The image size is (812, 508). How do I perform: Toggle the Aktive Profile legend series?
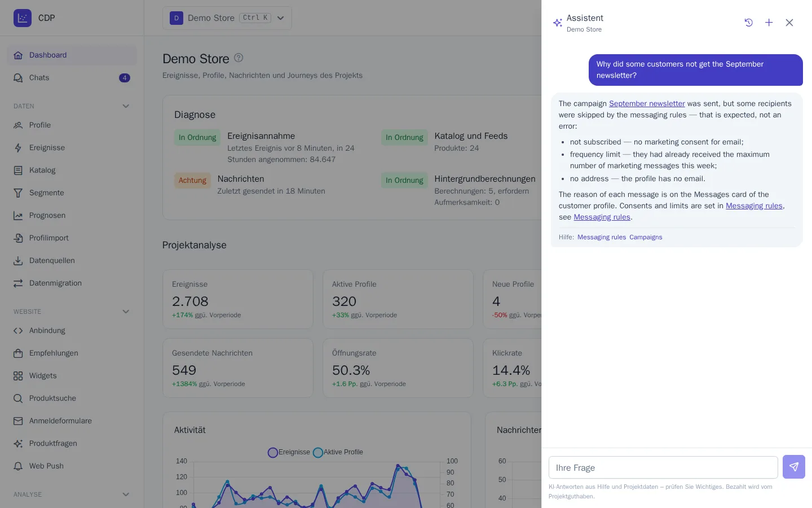338,452
